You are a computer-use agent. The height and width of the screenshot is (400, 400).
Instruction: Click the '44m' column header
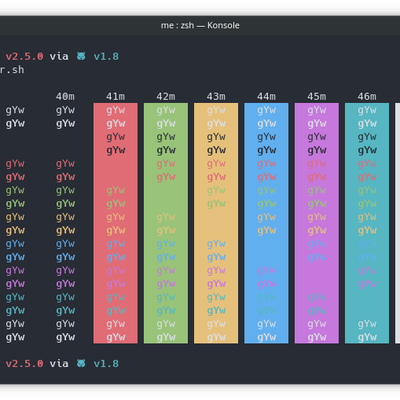[266, 97]
